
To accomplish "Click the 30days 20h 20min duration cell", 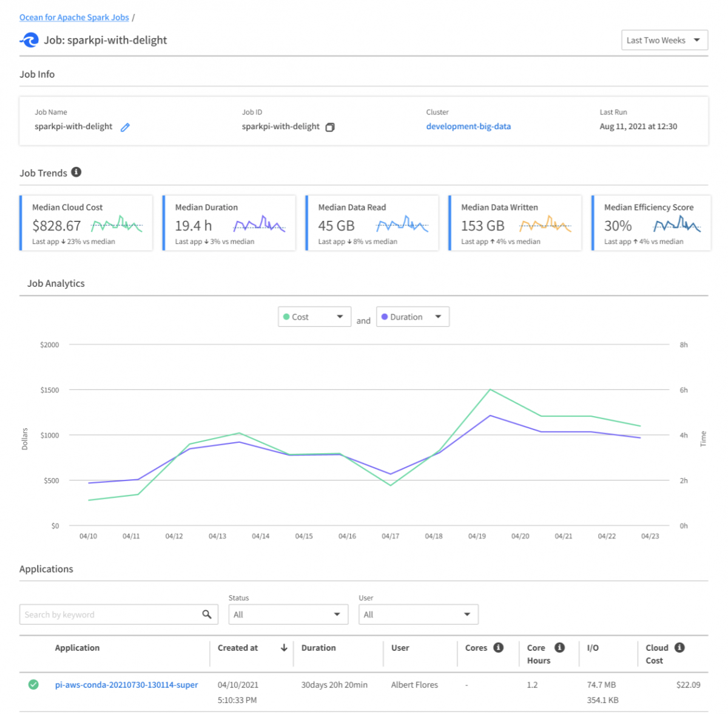I will tap(334, 685).
